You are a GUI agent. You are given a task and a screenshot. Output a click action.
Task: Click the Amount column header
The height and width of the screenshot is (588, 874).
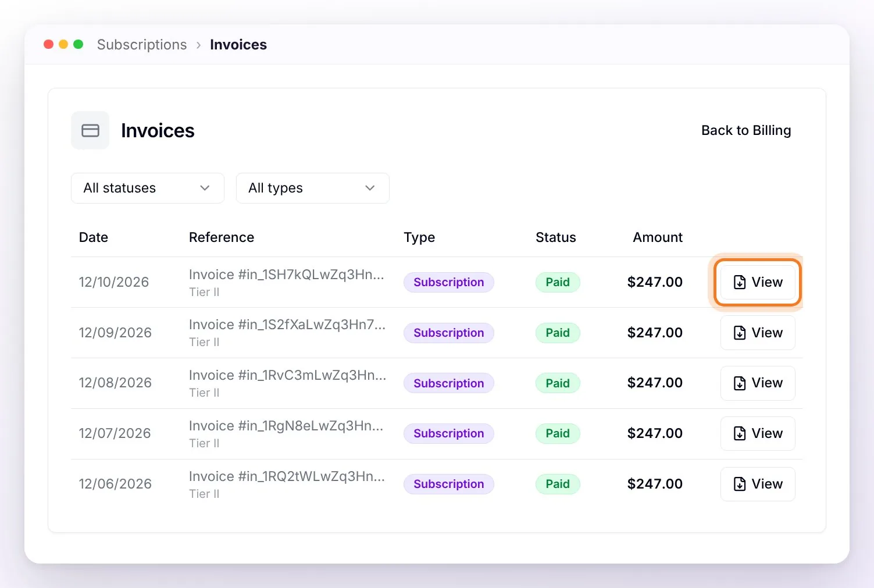[658, 237]
